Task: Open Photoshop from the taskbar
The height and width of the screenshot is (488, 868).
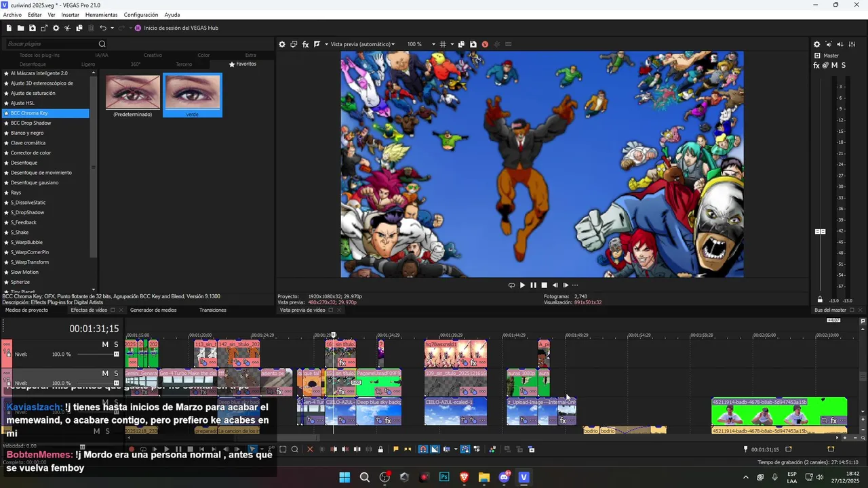Action: [444, 477]
